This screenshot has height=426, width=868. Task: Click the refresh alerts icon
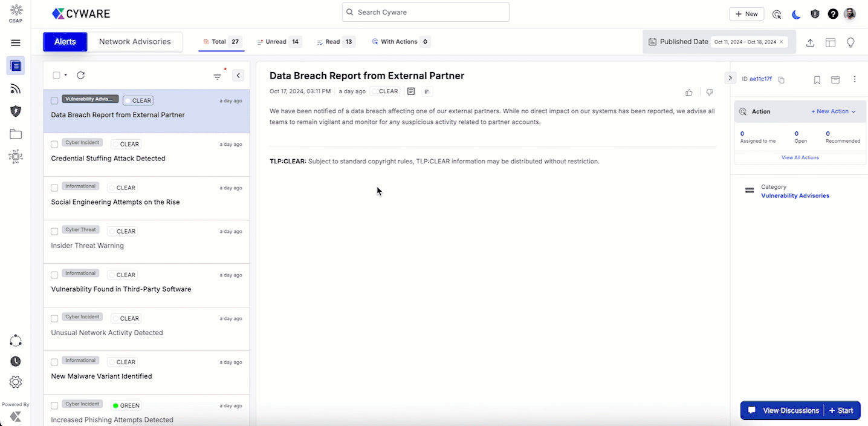coord(80,75)
